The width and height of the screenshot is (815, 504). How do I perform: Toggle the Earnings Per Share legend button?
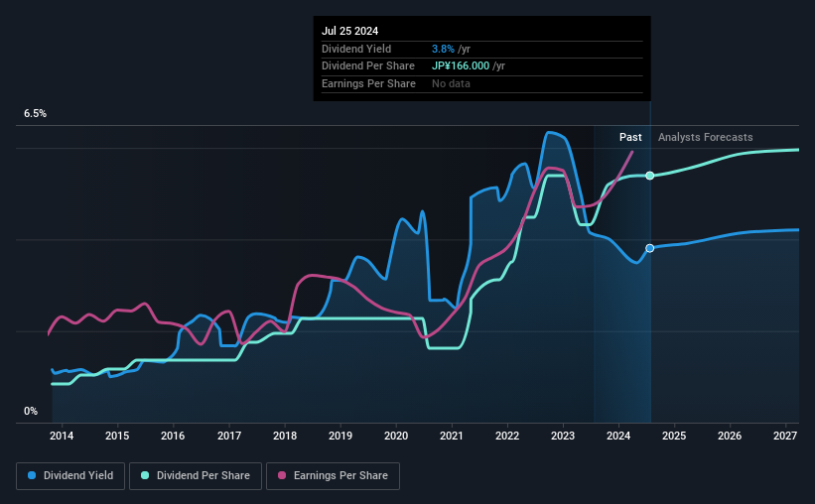[333, 476]
